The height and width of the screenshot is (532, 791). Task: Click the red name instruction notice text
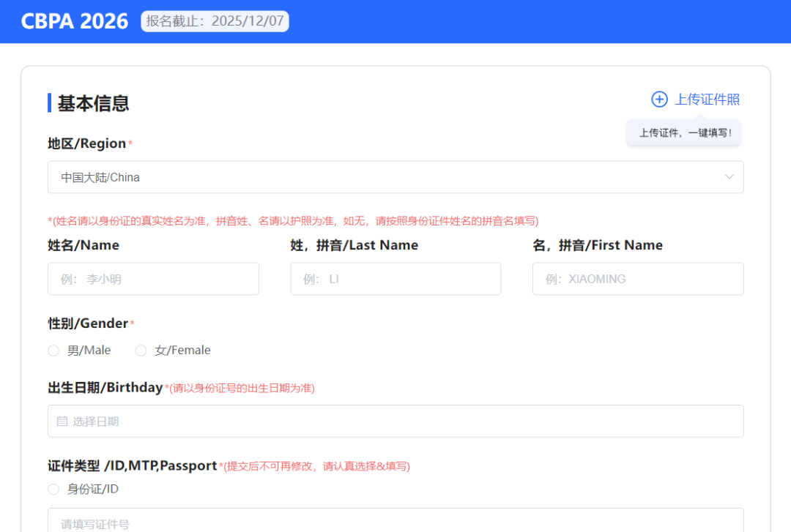pyautogui.click(x=293, y=221)
